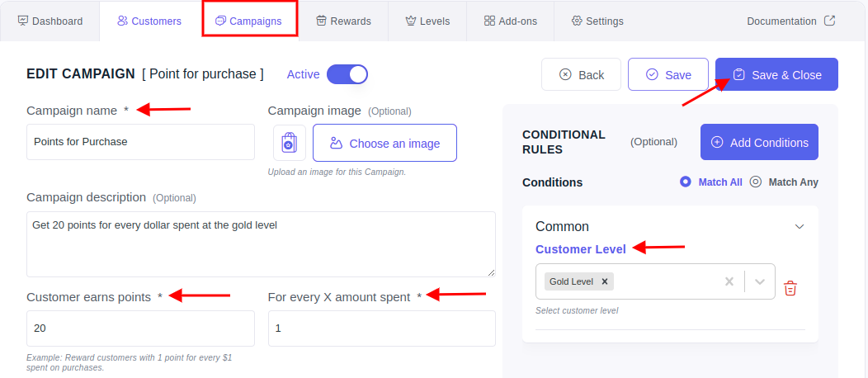Select the Match Any radio button
The height and width of the screenshot is (378, 868).
click(756, 182)
